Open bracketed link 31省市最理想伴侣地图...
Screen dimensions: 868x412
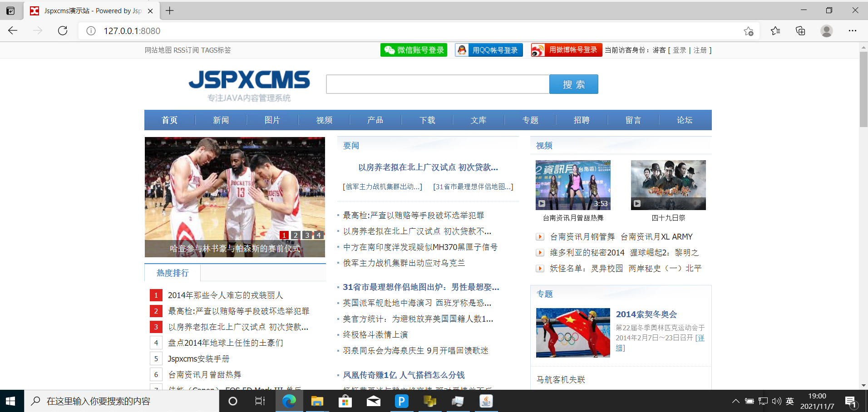[473, 186]
